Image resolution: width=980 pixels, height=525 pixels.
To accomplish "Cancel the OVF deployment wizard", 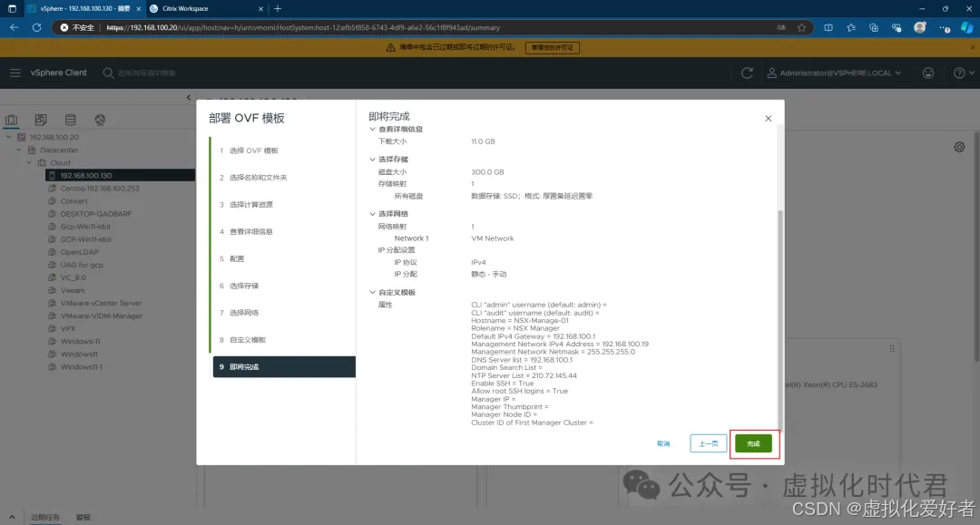I will pos(663,443).
